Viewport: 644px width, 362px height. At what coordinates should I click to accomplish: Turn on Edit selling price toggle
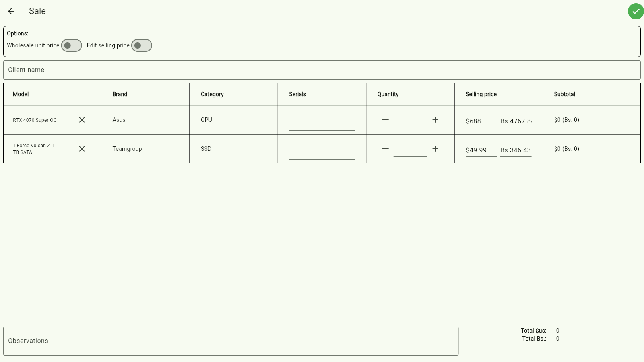142,45
